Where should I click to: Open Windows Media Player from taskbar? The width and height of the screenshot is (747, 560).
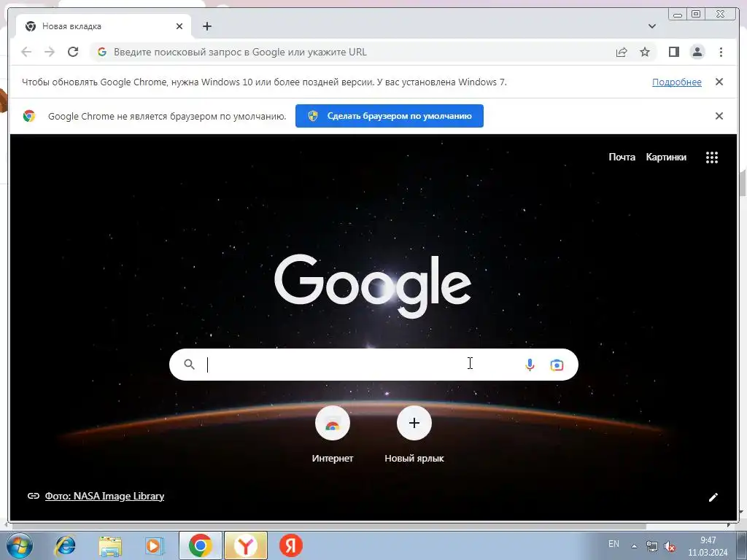click(x=154, y=545)
